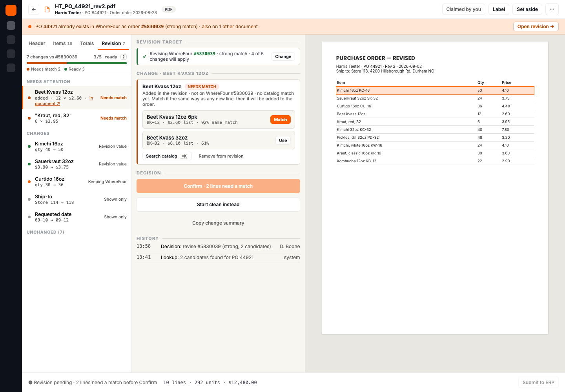Click the 13:58 Decision history entry
The image size is (565, 392).
(x=218, y=247)
